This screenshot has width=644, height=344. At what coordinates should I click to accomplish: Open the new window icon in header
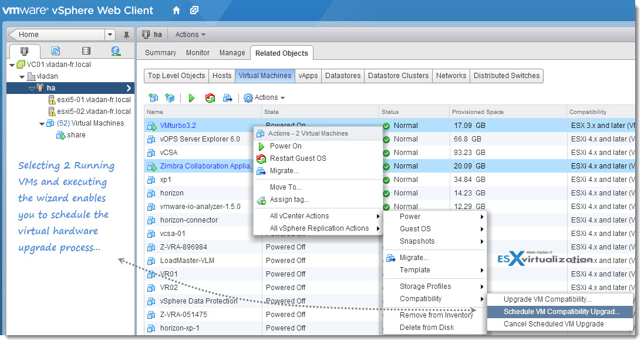pos(194,10)
